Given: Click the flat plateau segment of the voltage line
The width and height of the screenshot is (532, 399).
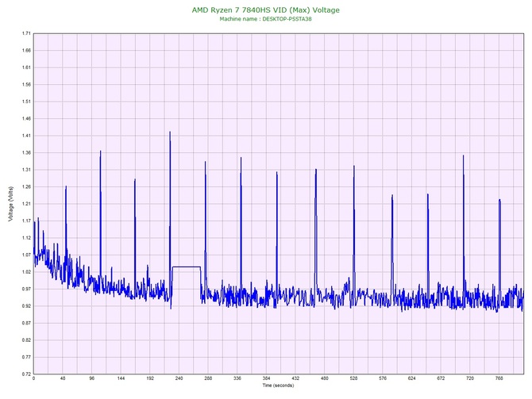Looking at the screenshot, I should coord(187,267).
